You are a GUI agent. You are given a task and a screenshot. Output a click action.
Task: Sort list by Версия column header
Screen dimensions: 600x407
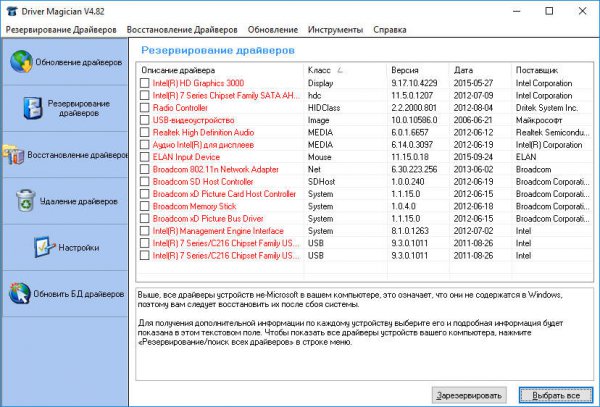[x=404, y=70]
